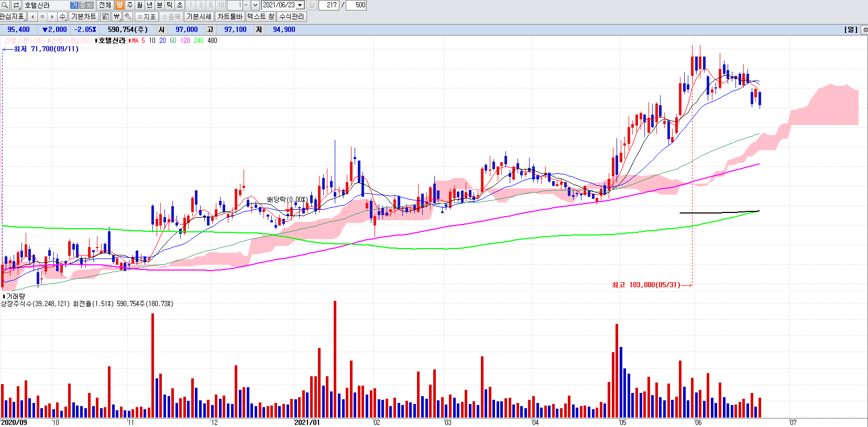Image resolution: width=868 pixels, height=427 pixels.
Task: Click the 217 candle count field
Action: click(x=329, y=5)
